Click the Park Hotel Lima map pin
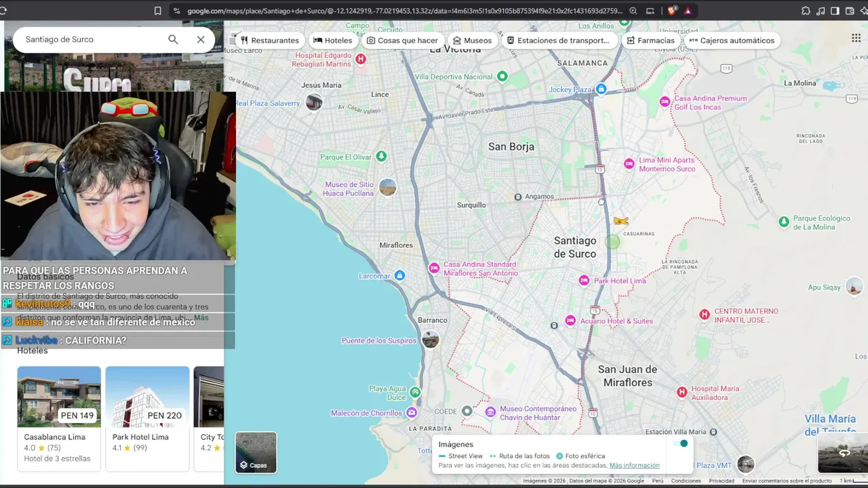The height and width of the screenshot is (488, 868). click(584, 281)
